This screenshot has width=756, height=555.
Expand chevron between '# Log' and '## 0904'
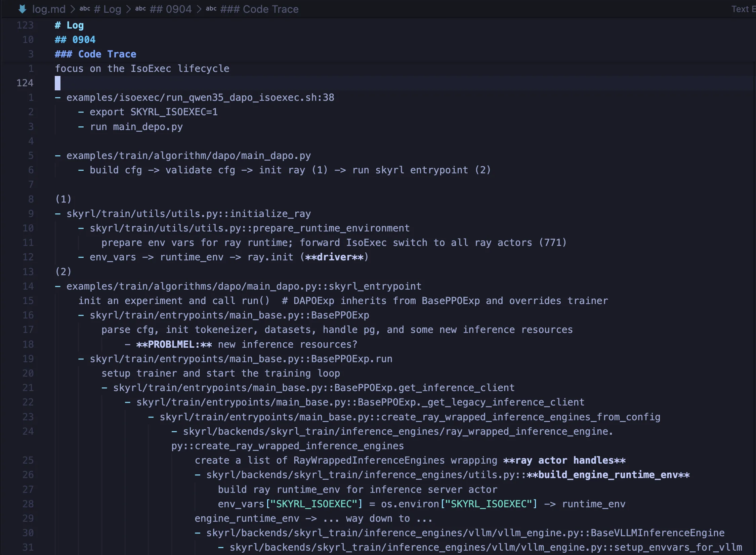pos(128,9)
